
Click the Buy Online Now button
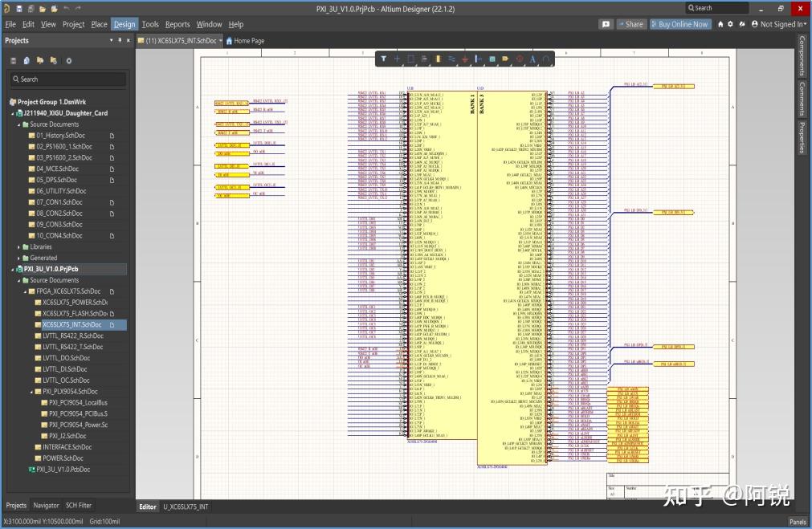679,24
